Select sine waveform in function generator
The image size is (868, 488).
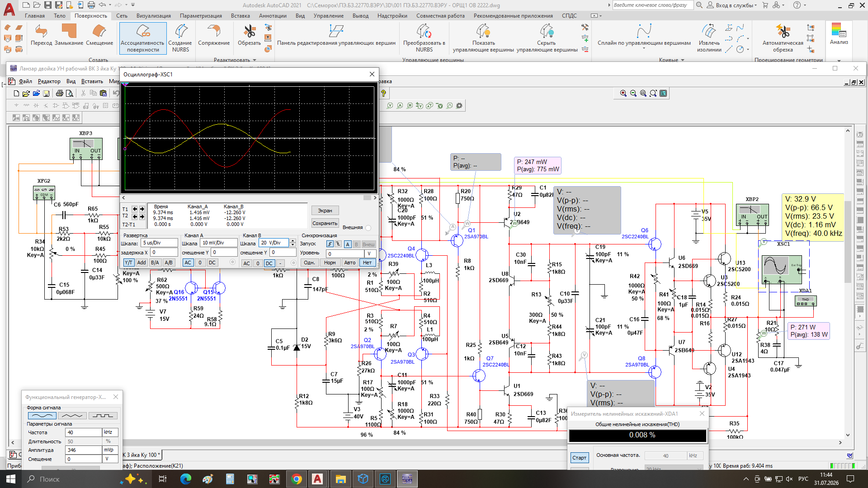pyautogui.click(x=42, y=416)
